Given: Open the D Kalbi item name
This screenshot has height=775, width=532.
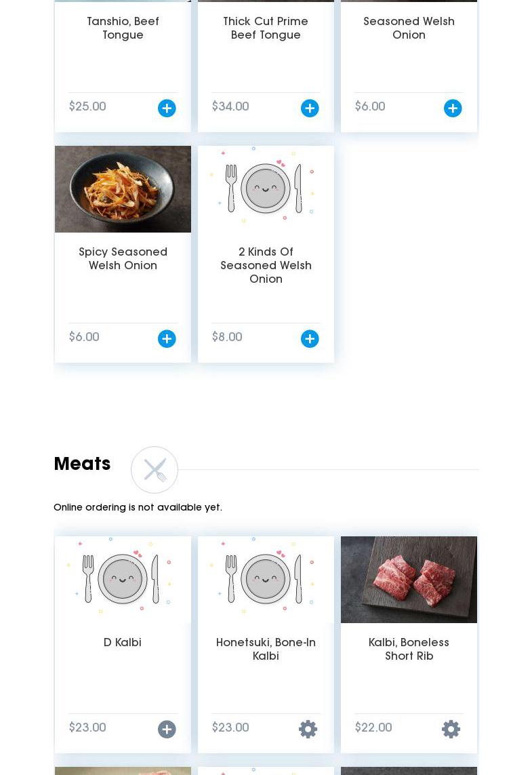Looking at the screenshot, I should pos(123,642).
